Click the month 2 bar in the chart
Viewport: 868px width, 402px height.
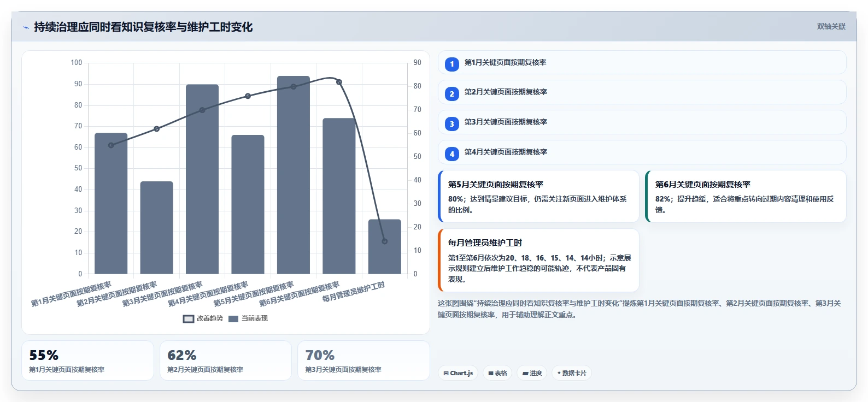click(157, 228)
